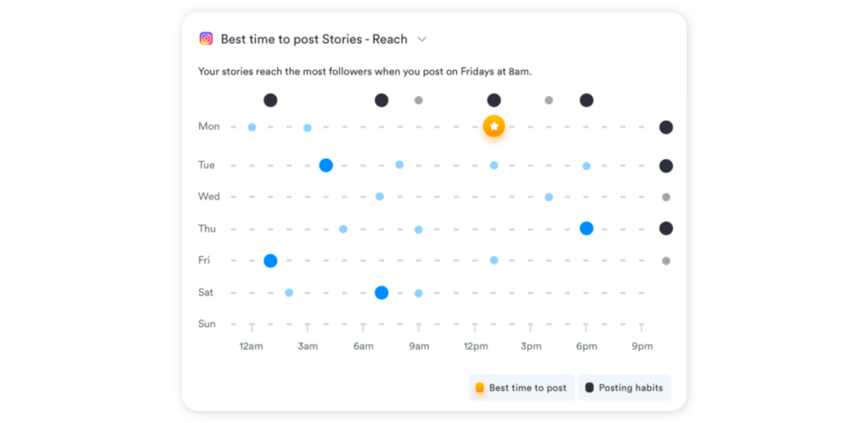Image resolution: width=868 pixels, height=423 pixels.
Task: Select the large blue dot on Thu at 6pm
Action: (x=587, y=228)
